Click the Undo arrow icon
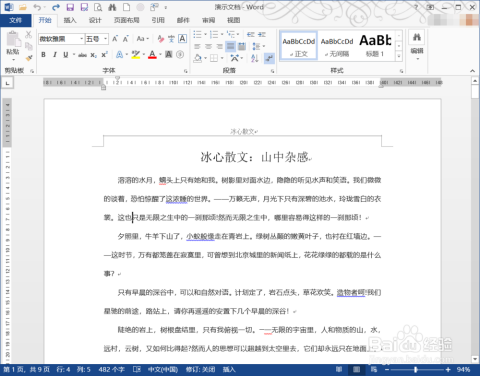This screenshot has height=376, width=480. (x=37, y=7)
